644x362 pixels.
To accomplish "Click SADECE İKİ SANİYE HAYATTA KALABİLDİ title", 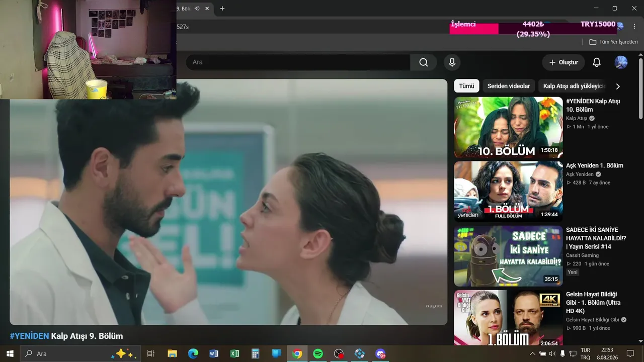I will coord(596,238).
